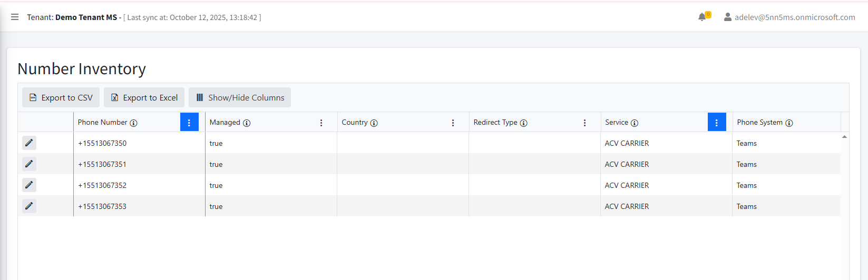Click the Managed column info icon
The height and width of the screenshot is (280, 868).
pos(247,123)
